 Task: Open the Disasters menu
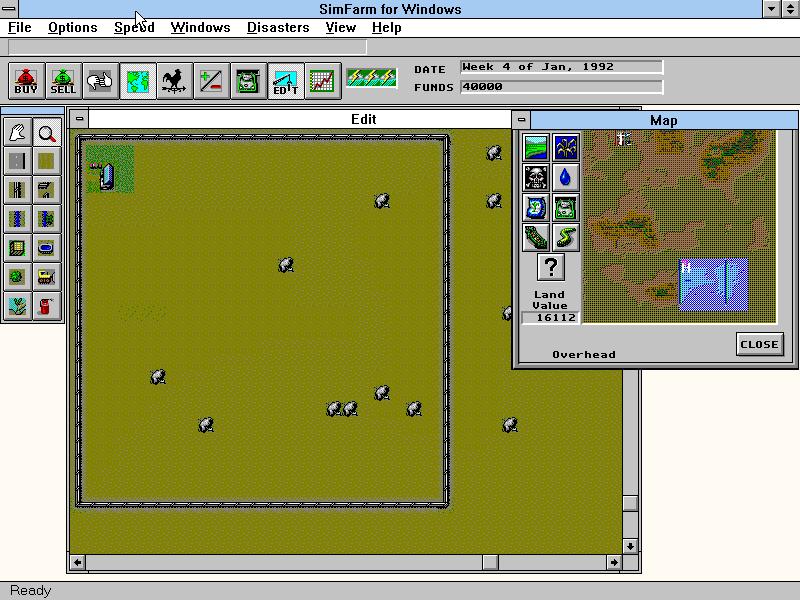pos(278,28)
